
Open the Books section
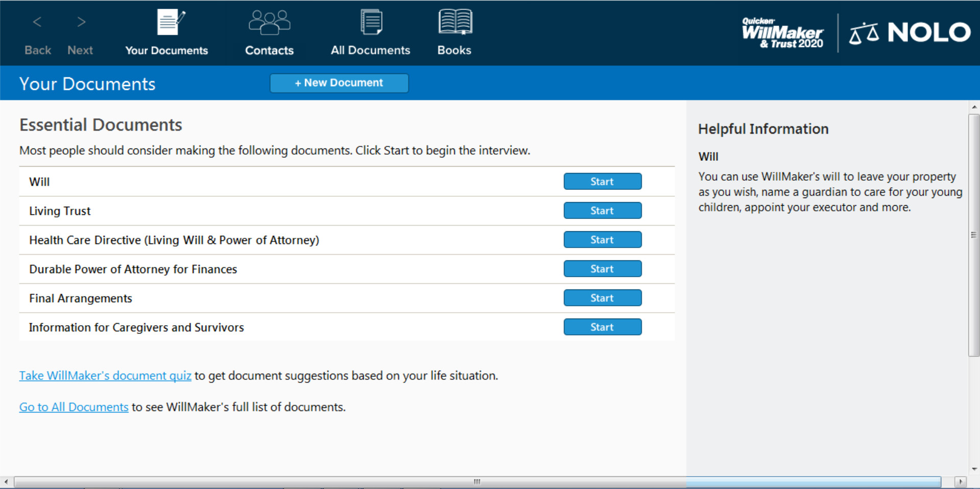pos(454,32)
